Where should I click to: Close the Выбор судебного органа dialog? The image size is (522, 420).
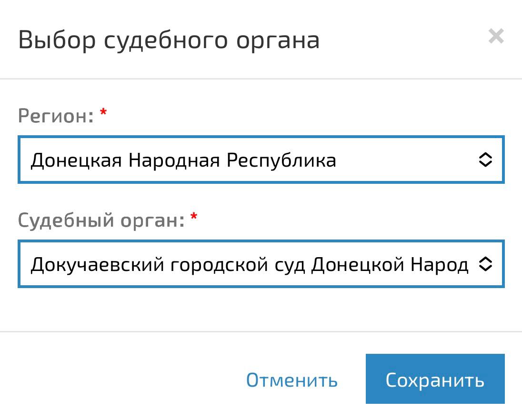[496, 36]
